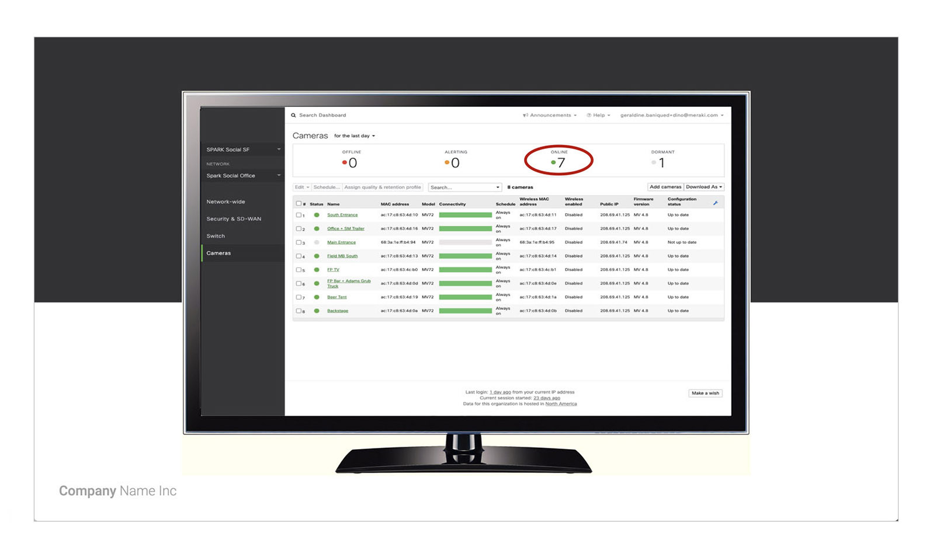Open the 'for the last day' time dropdown
The height and width of the screenshot is (560, 933).
355,136
